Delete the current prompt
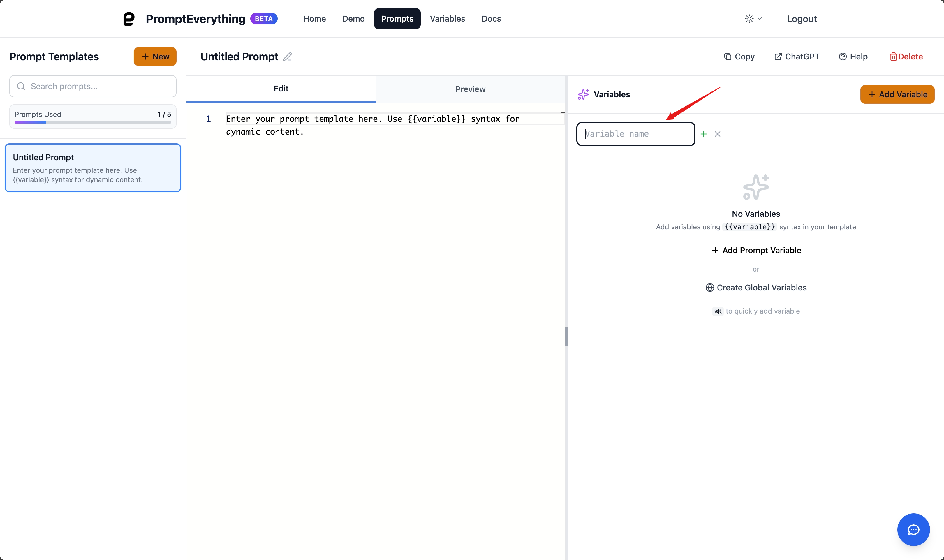This screenshot has height=560, width=944. [x=906, y=57]
